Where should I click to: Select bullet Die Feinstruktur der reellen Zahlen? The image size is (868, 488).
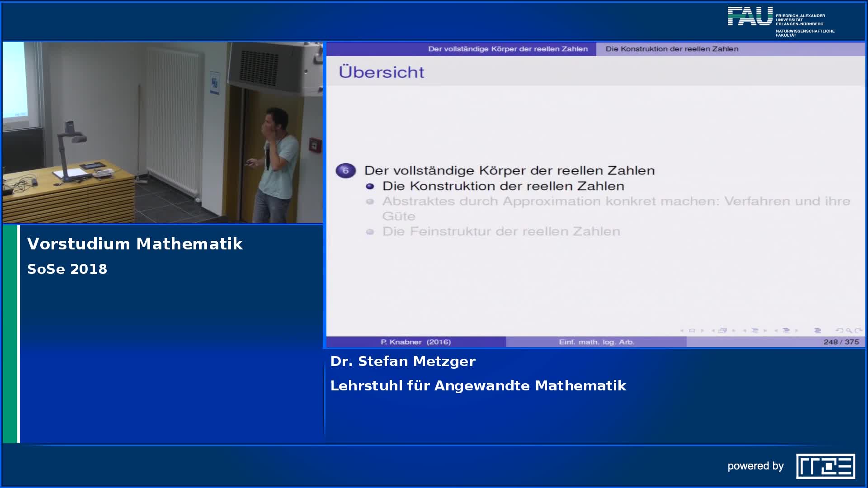501,231
